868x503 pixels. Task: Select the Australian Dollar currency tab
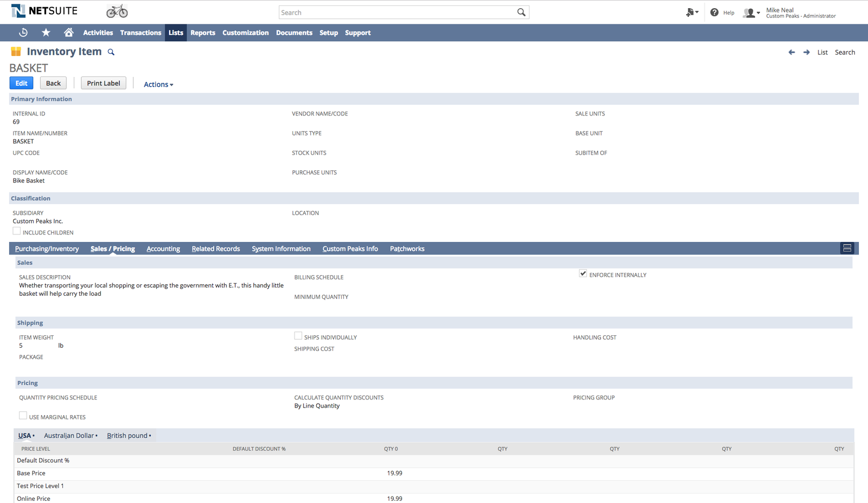(71, 435)
